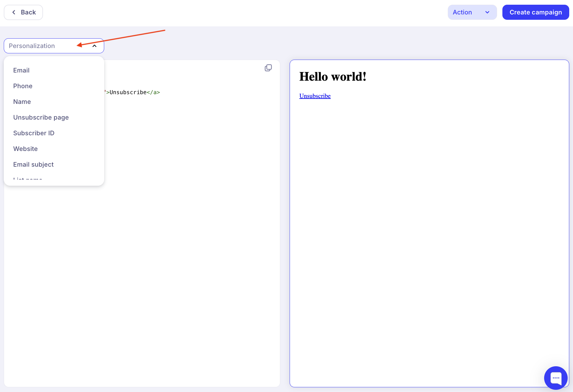Go back using the Back button label
The image size is (573, 392).
[x=28, y=12]
